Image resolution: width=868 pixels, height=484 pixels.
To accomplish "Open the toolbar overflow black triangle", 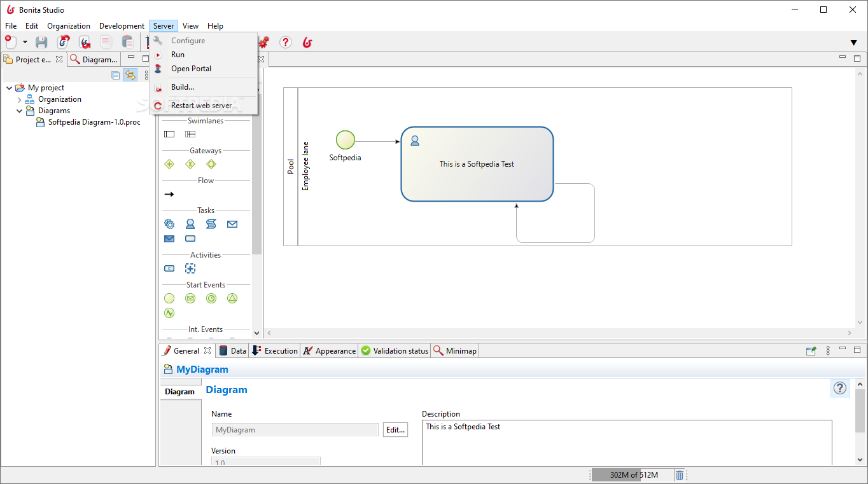I will click(854, 43).
